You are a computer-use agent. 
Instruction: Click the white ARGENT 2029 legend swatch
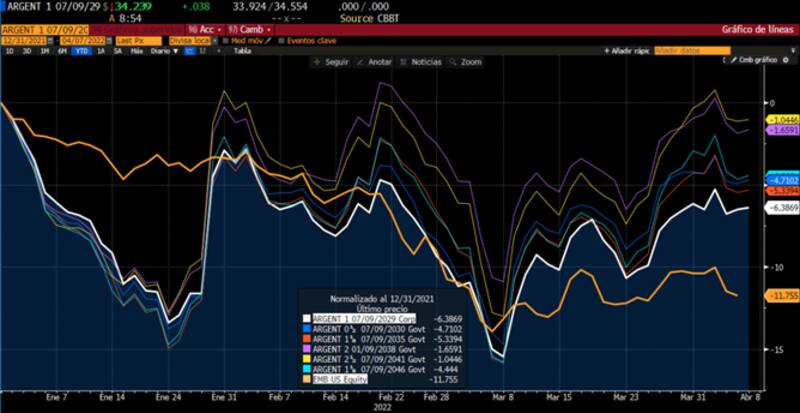(308, 317)
